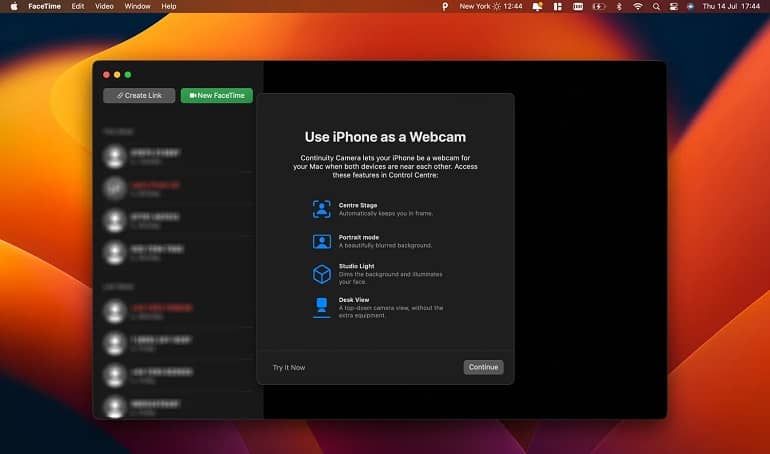Open the Bluetooth menu
This screenshot has width=770, height=454.
click(x=619, y=6)
